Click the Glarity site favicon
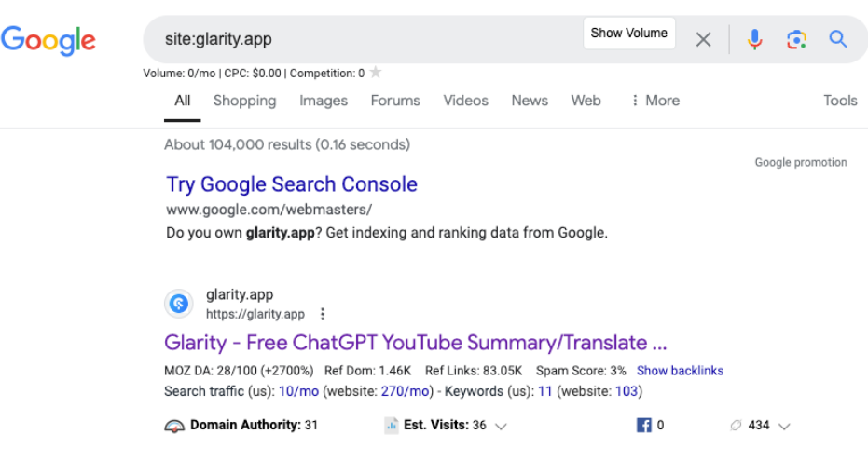 pyautogui.click(x=179, y=305)
